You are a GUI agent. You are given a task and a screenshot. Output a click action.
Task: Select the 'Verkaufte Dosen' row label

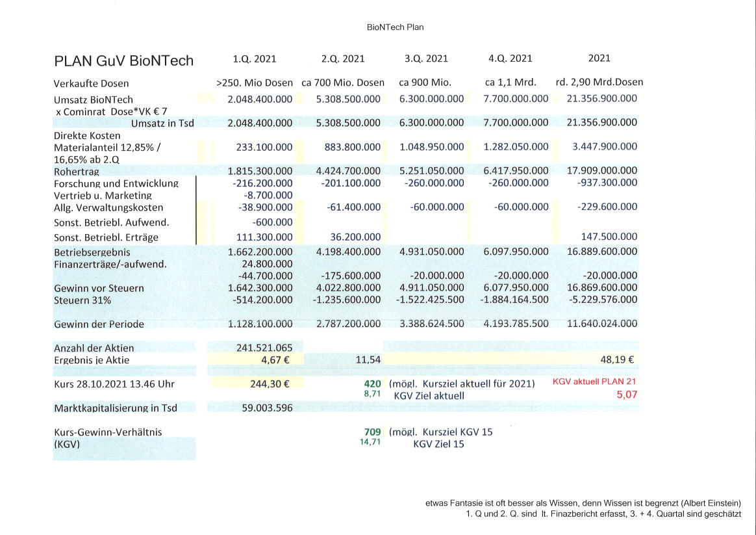(x=91, y=83)
